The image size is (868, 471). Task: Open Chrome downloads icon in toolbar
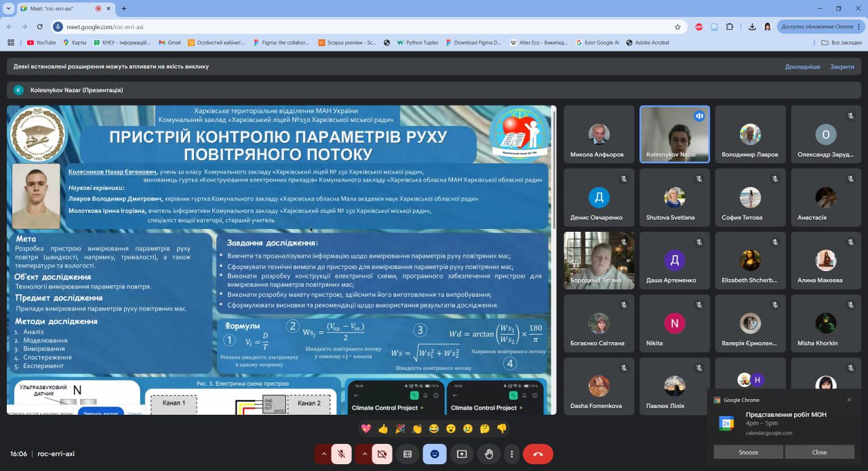coord(752,27)
